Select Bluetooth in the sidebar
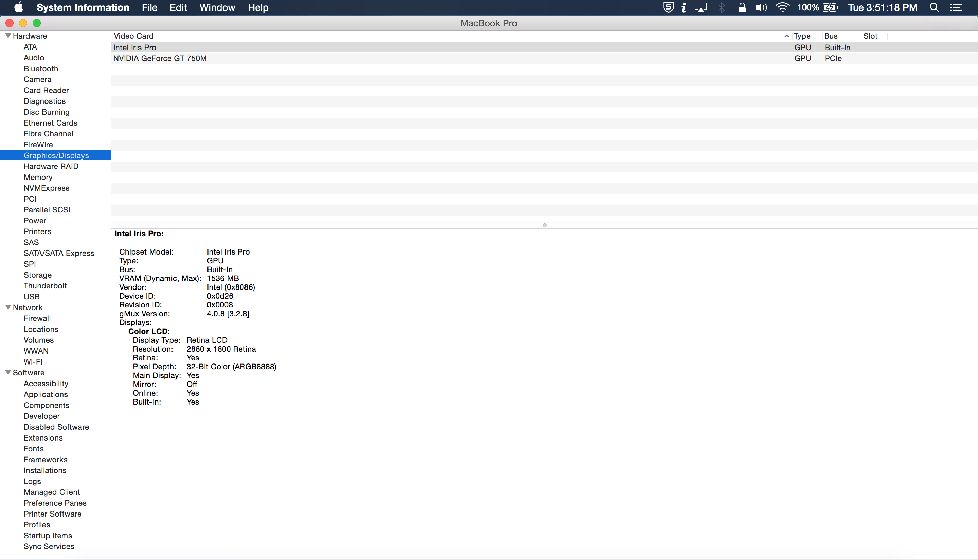 click(41, 69)
